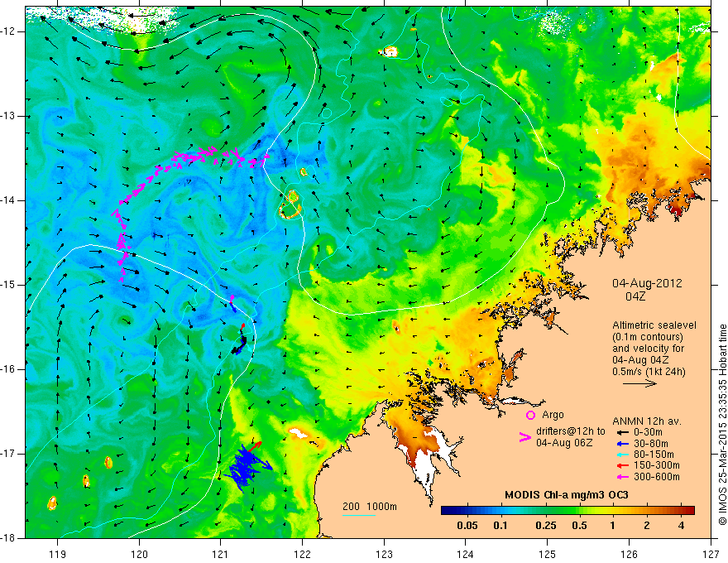
Task: Click the magenta 300-600m arrow legend symbol
Action: pyautogui.click(x=621, y=477)
